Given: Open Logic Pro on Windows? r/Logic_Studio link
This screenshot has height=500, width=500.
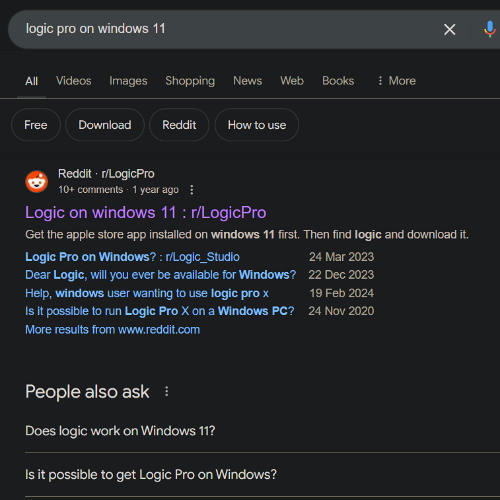Looking at the screenshot, I should coord(132,257).
